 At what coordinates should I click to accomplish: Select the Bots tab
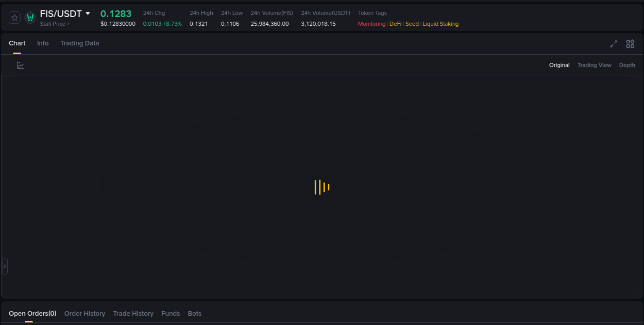[x=194, y=313]
